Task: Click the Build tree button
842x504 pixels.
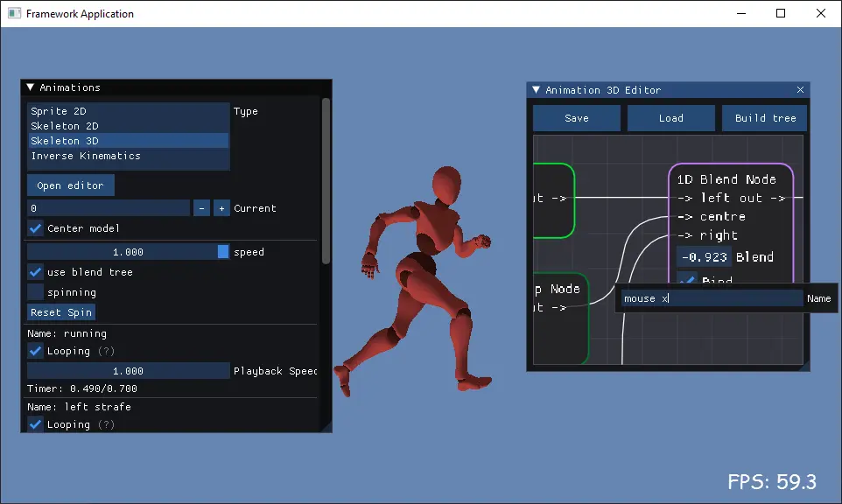Action: (x=763, y=117)
